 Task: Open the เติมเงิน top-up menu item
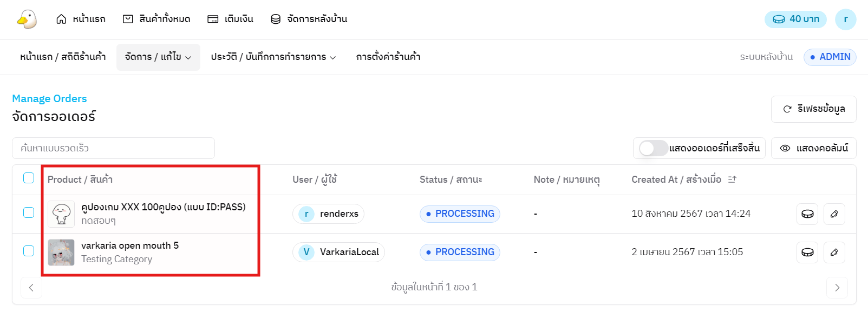click(x=231, y=19)
